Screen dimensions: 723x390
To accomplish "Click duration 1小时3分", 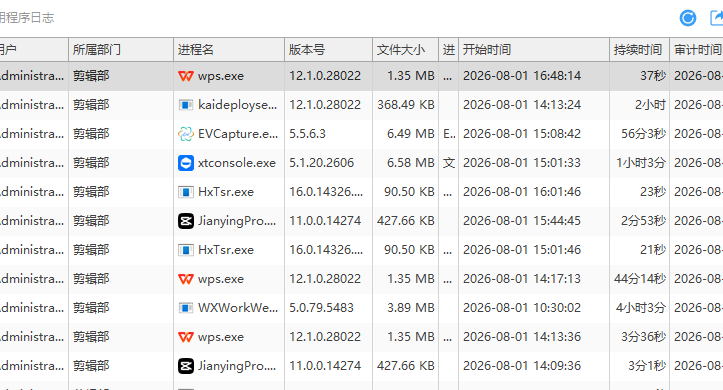I will [x=641, y=163].
